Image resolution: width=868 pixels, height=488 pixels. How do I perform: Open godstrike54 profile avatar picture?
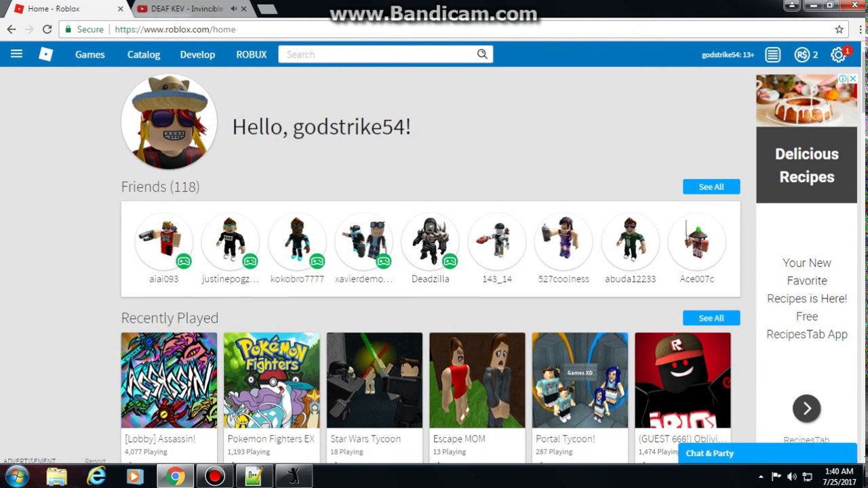tap(169, 122)
